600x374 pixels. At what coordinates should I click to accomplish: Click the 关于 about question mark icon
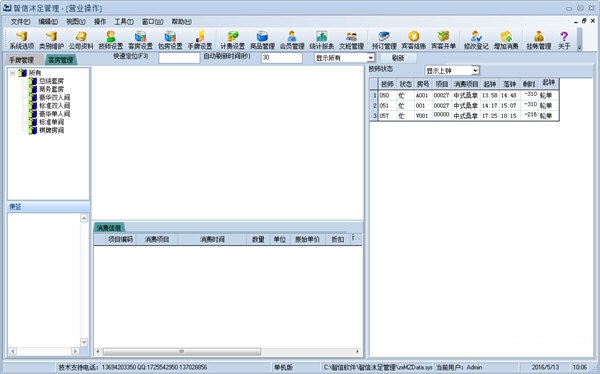tap(564, 40)
